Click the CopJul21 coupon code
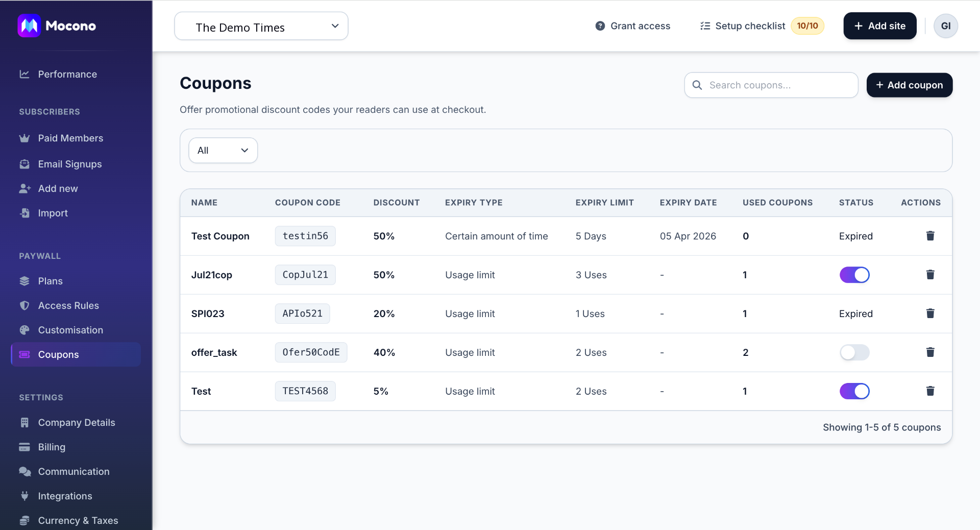Image resolution: width=980 pixels, height=530 pixels. tap(305, 275)
